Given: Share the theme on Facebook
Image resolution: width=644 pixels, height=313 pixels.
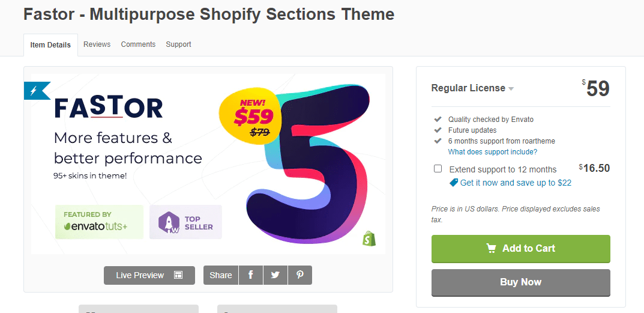Looking at the screenshot, I should [x=251, y=275].
